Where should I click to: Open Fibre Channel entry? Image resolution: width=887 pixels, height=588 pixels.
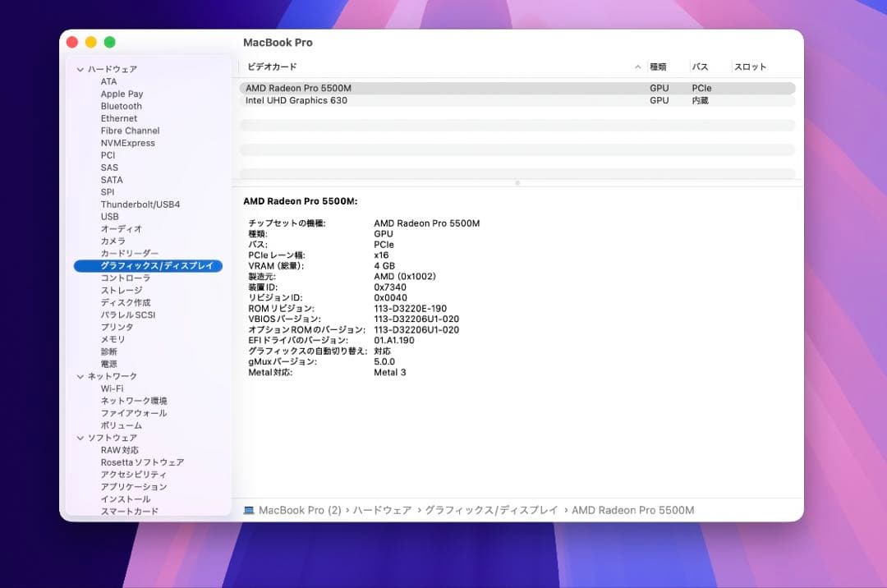(x=130, y=131)
